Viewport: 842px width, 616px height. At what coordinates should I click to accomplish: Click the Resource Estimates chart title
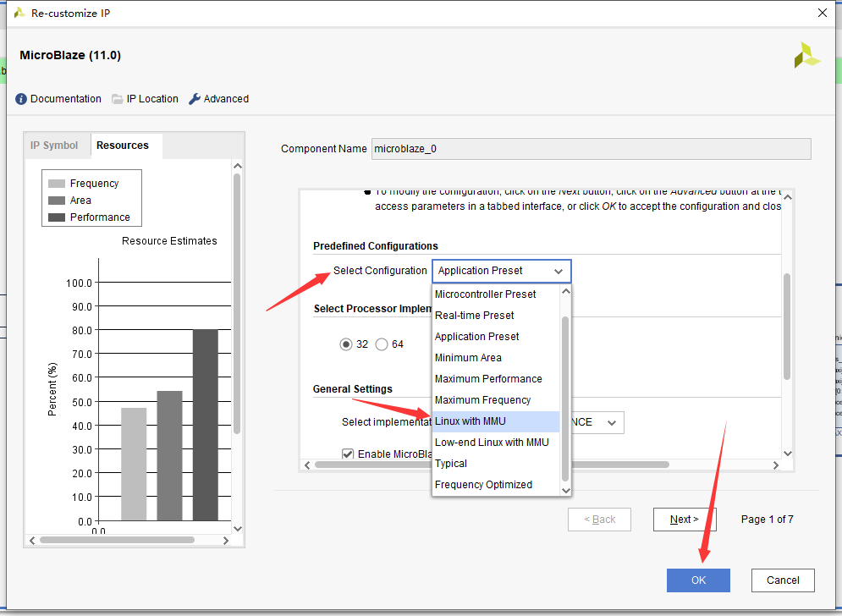[169, 241]
